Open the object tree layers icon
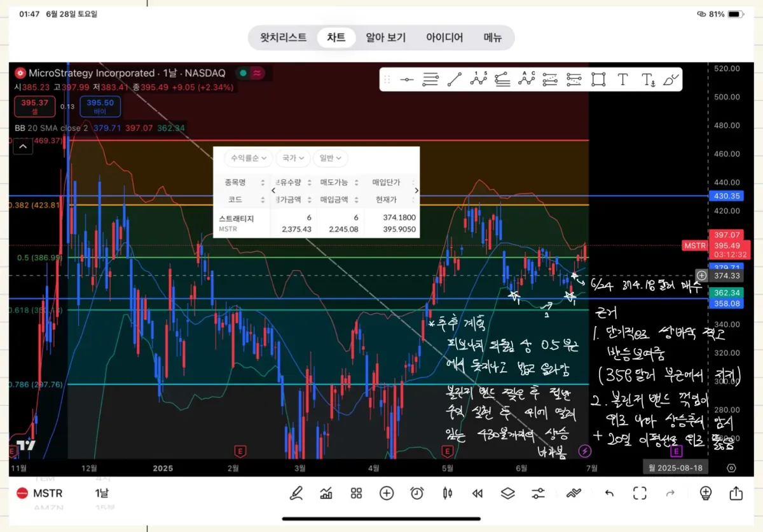 pos(507,493)
